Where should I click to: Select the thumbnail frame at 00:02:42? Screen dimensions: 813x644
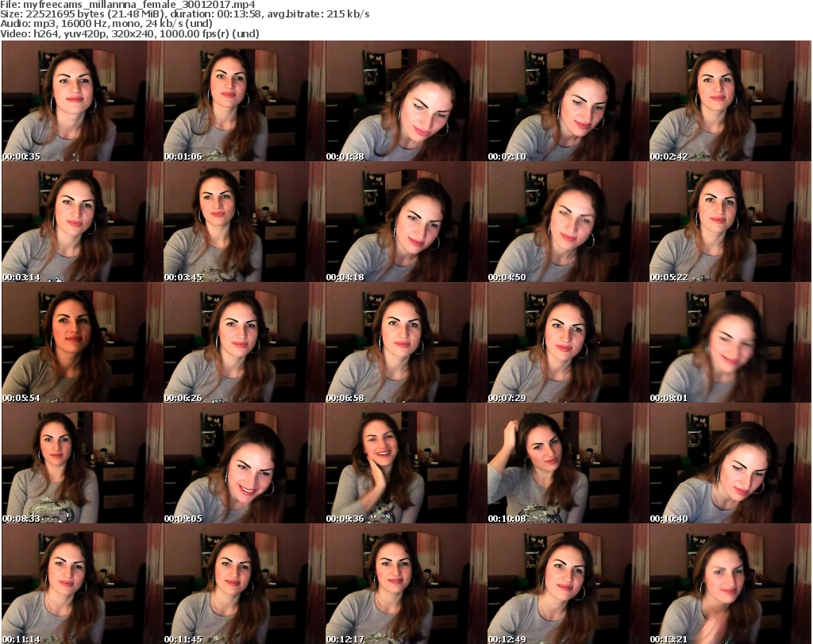(730, 101)
